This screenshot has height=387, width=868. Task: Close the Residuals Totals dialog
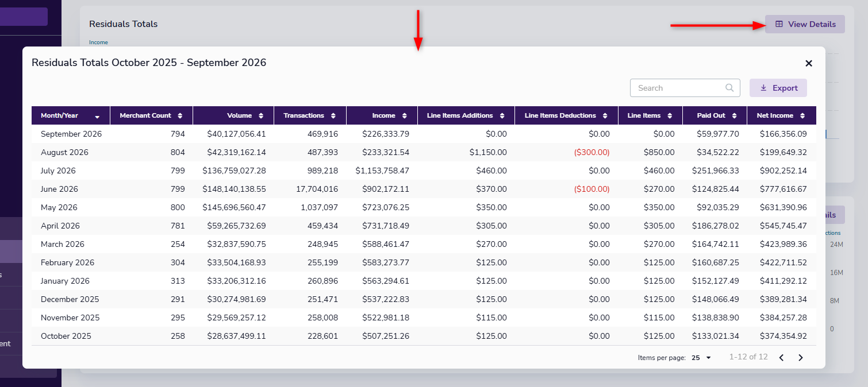[808, 63]
